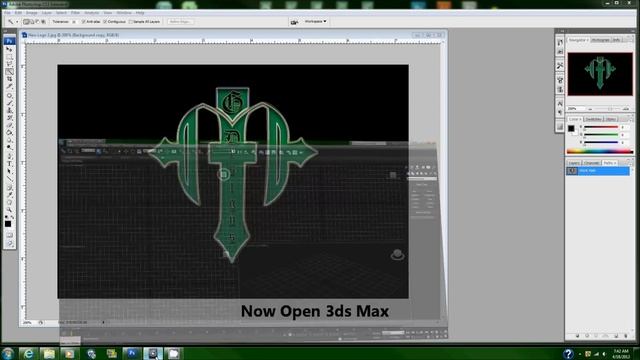Select the History Brush tool
The width and height of the screenshot is (640, 360).
9,118
